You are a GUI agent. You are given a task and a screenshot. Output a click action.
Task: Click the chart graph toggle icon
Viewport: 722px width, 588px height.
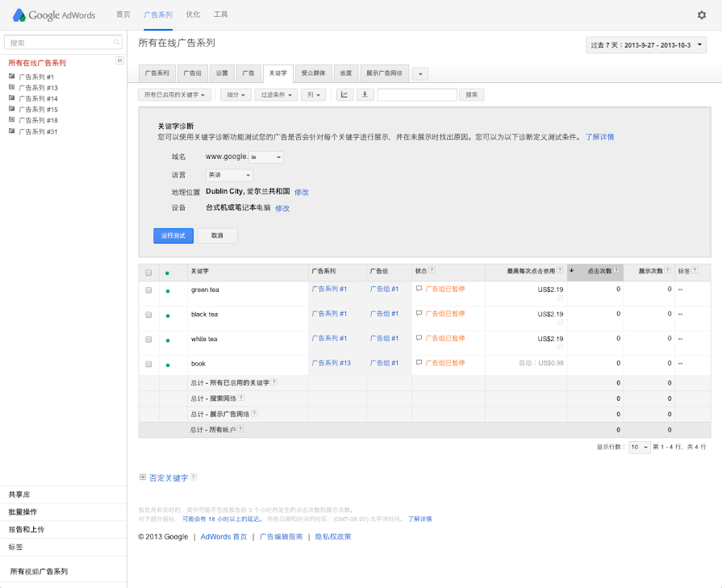tap(344, 94)
